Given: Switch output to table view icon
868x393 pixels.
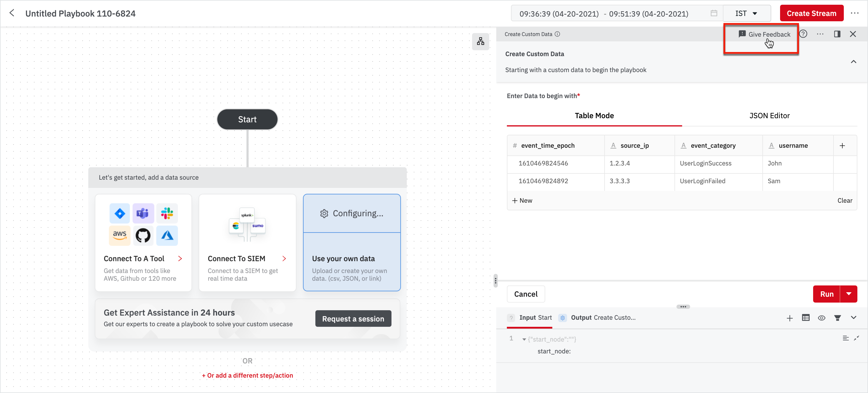Looking at the screenshot, I should (x=805, y=318).
